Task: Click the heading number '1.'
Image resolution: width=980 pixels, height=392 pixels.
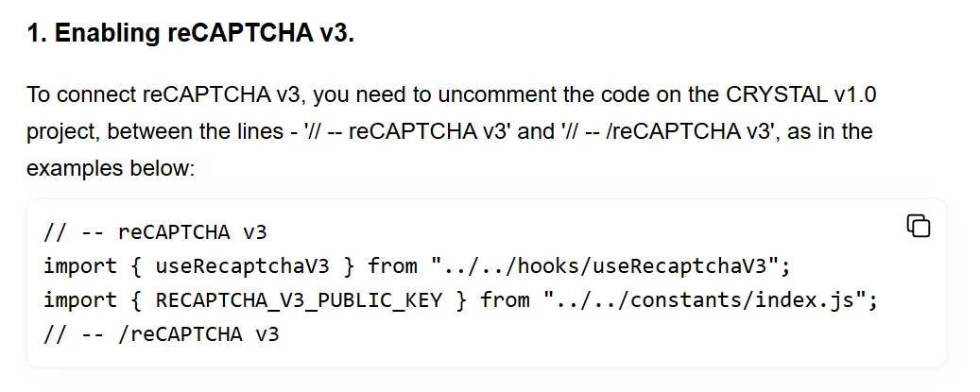Action: coord(38,33)
